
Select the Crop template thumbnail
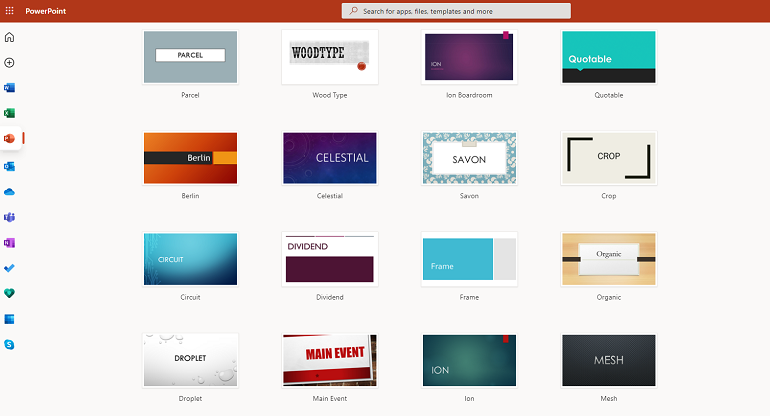pyautogui.click(x=609, y=158)
